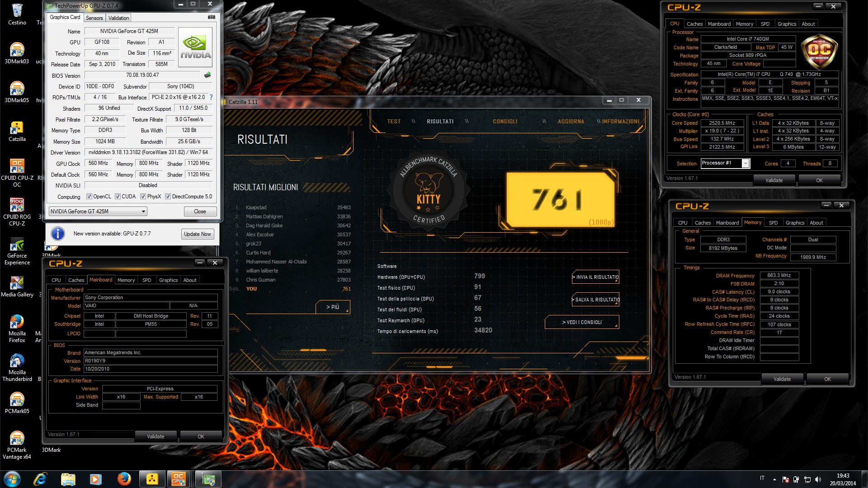868x488 pixels.
Task: Click the BIOS Version field 70.08.19.00.47
Action: pos(142,75)
